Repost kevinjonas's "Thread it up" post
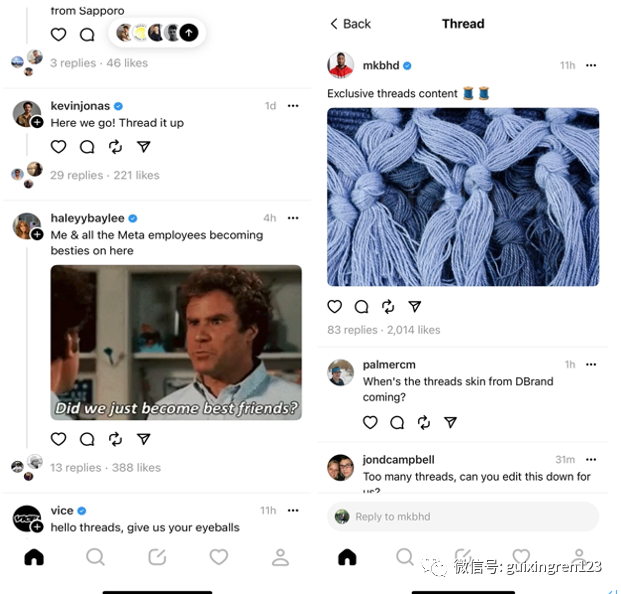Screen dimensions: 621x594 (x=115, y=147)
